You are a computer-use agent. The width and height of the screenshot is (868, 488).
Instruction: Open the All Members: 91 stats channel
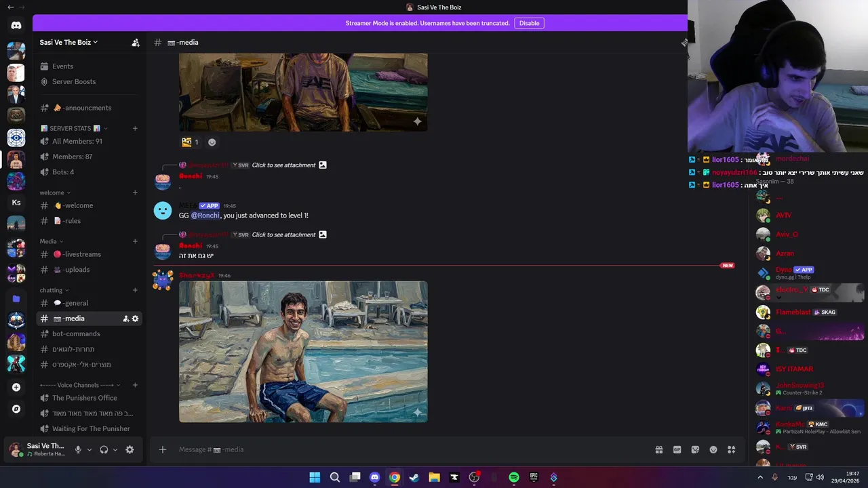click(89, 141)
